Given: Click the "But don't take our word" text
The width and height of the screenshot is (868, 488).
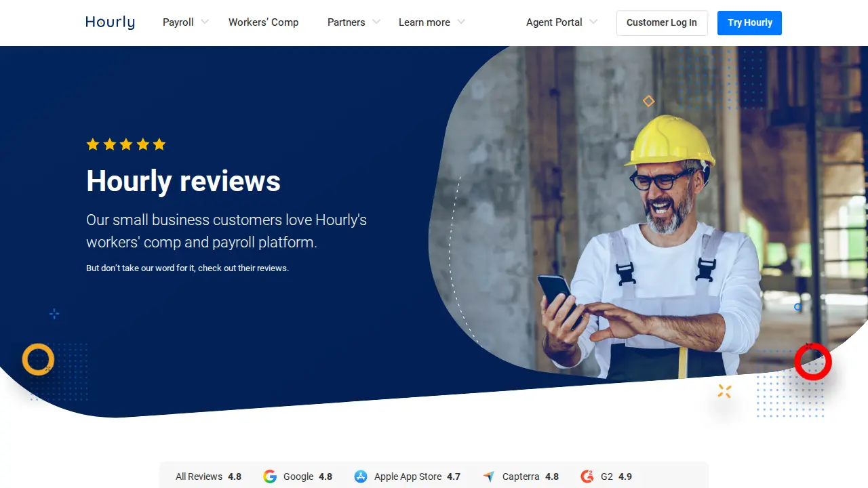Looking at the screenshot, I should pyautogui.click(x=187, y=268).
